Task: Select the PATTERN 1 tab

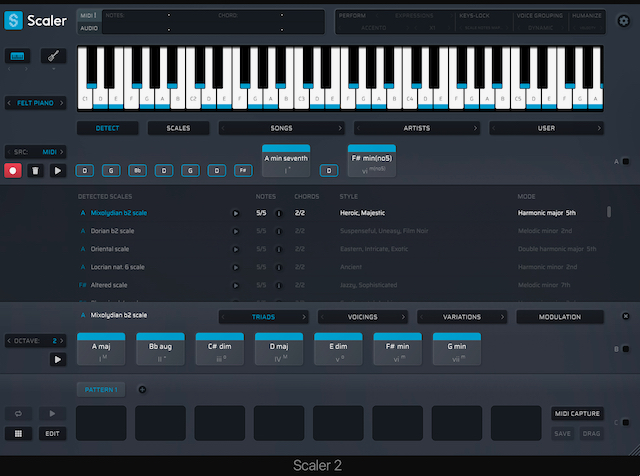Action: (x=101, y=390)
